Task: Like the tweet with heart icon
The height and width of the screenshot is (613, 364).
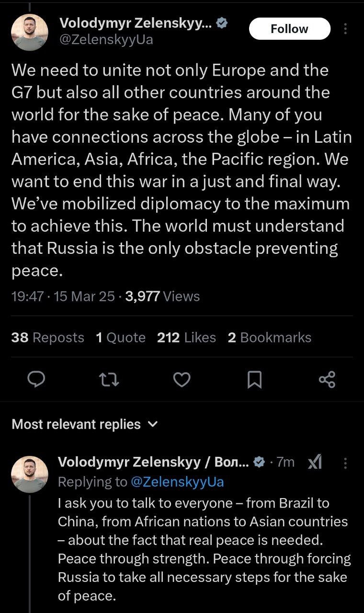Action: click(182, 380)
